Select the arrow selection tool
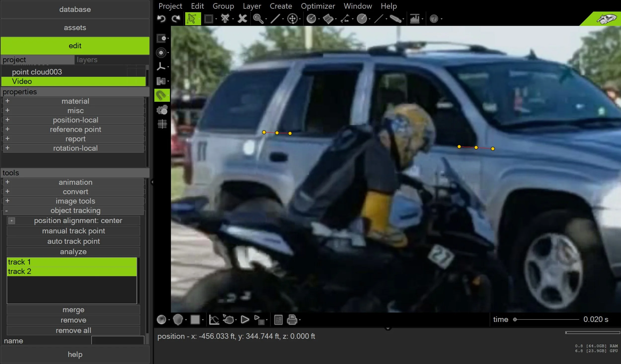This screenshot has height=364, width=621. pyautogui.click(x=193, y=19)
